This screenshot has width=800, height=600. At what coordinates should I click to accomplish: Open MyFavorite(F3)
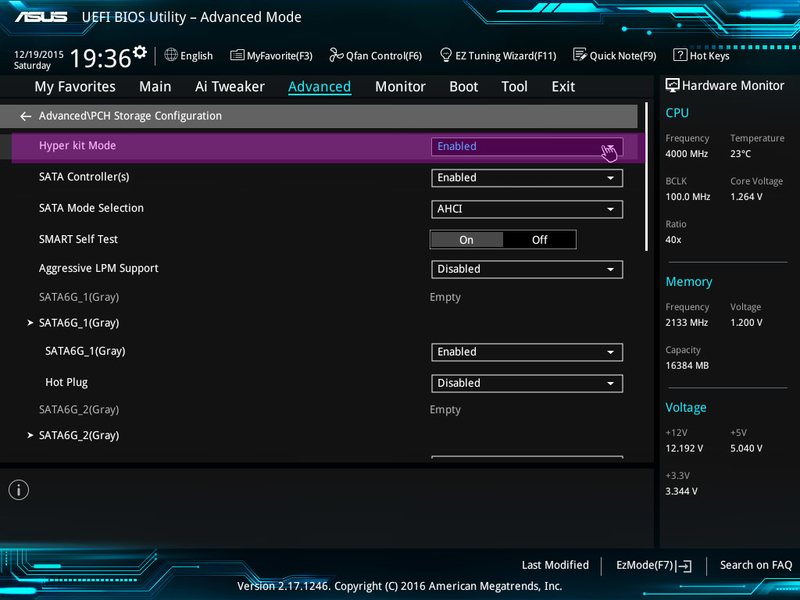(x=271, y=55)
